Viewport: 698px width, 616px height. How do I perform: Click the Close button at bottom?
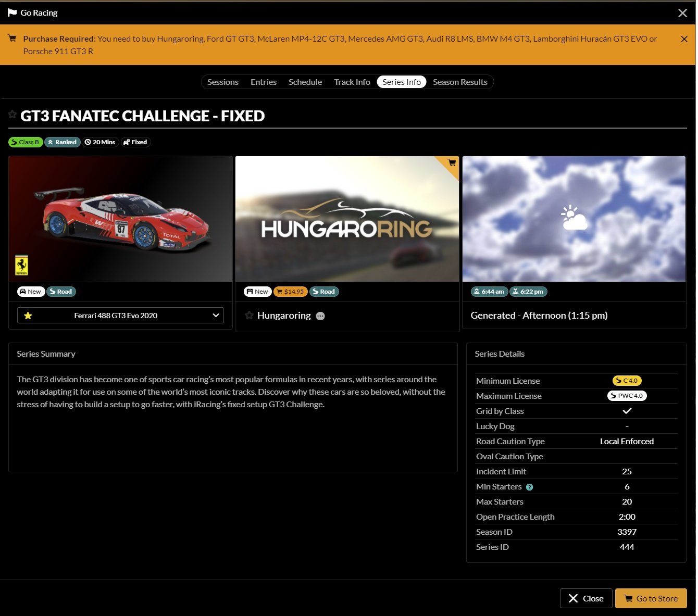(x=585, y=598)
